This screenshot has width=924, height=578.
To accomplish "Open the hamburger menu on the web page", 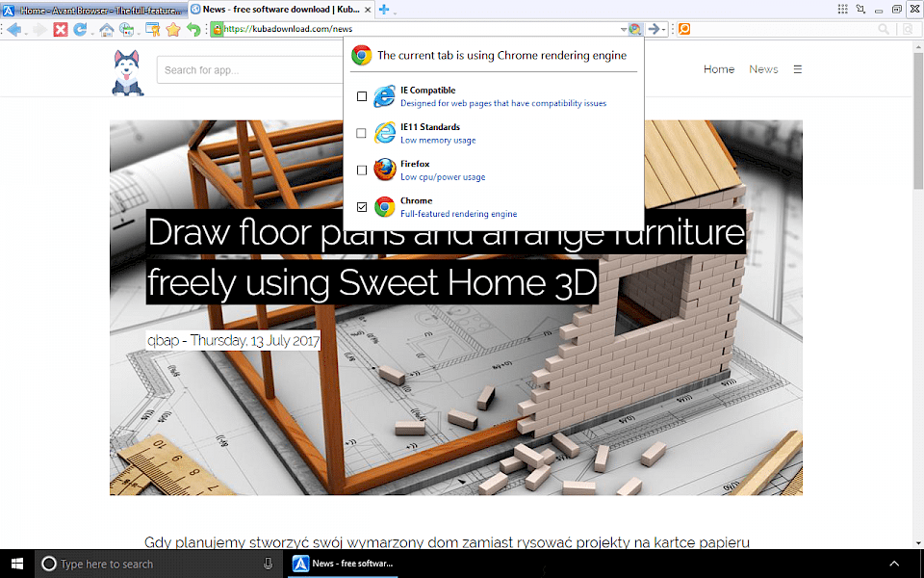I will pyautogui.click(x=798, y=69).
